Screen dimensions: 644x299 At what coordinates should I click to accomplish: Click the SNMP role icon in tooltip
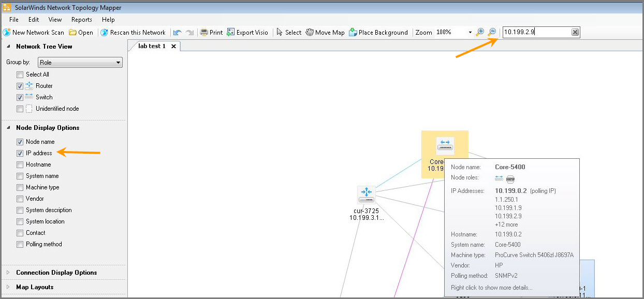pyautogui.click(x=510, y=178)
